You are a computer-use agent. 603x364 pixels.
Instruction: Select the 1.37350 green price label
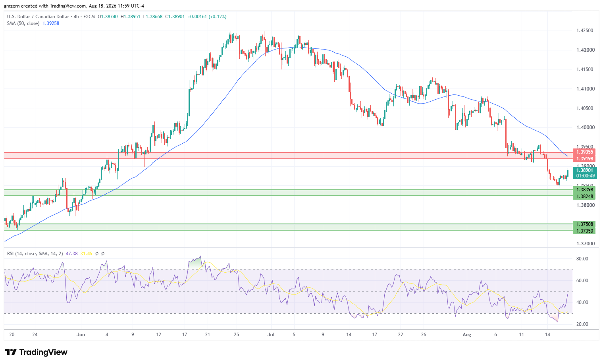585,231
